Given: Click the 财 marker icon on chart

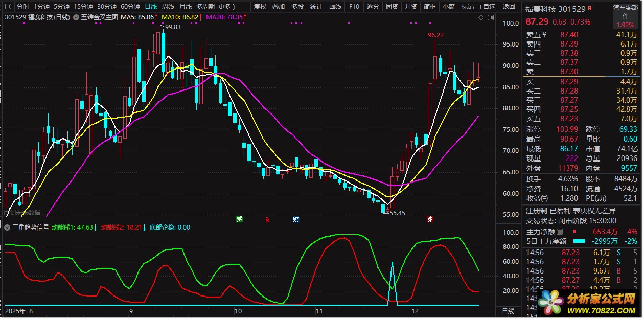Looking at the screenshot, I should coord(296,219).
